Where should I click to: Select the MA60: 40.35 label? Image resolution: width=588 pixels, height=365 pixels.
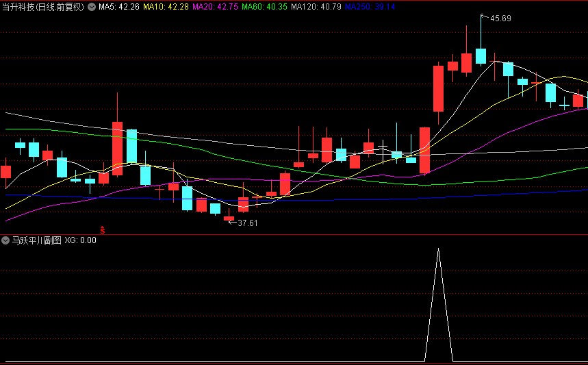point(264,7)
